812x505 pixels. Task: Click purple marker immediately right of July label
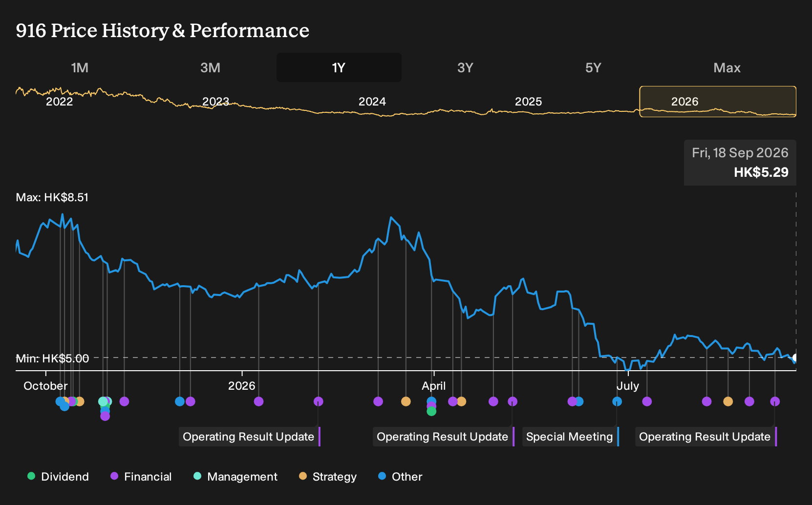(x=647, y=401)
